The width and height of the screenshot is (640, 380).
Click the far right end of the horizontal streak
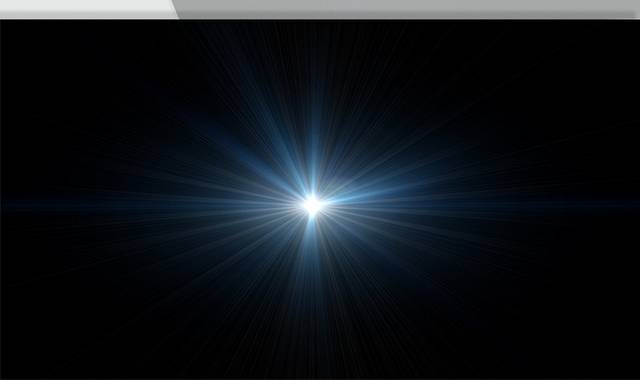627,204
